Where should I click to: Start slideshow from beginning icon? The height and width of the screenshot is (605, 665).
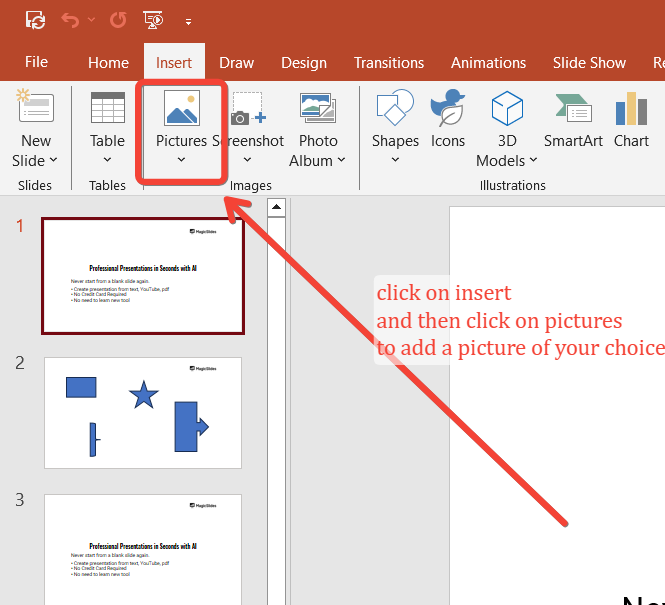tap(153, 19)
